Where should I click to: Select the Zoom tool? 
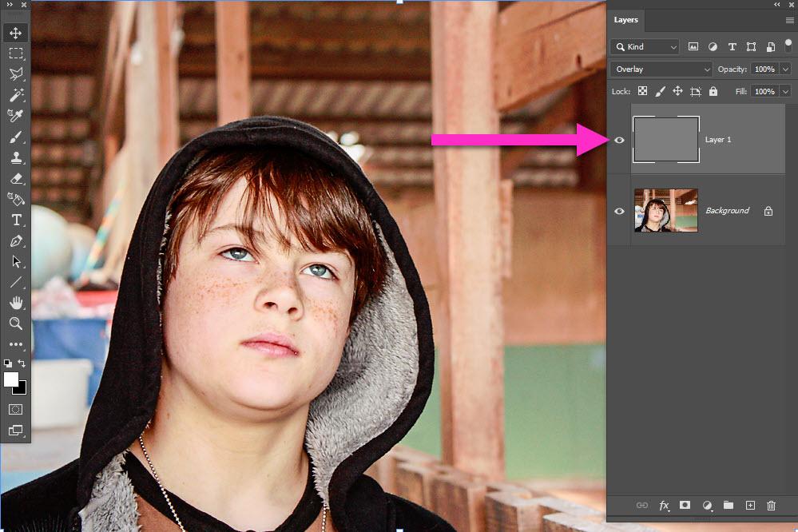coord(15,324)
